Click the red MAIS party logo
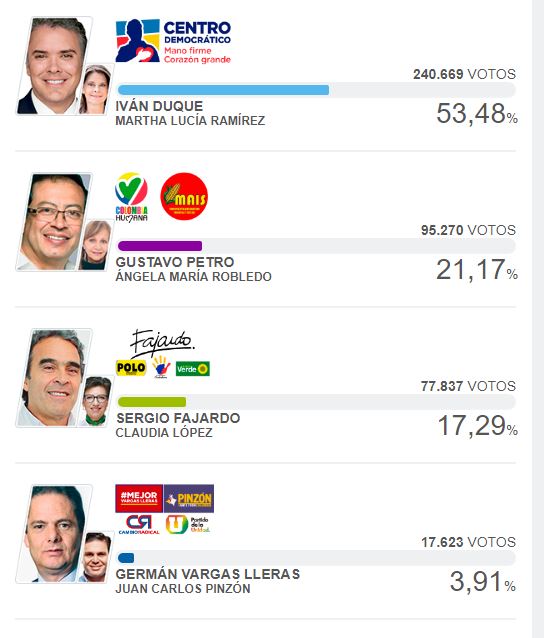Image resolution: width=544 pixels, height=638 pixels. (184, 197)
